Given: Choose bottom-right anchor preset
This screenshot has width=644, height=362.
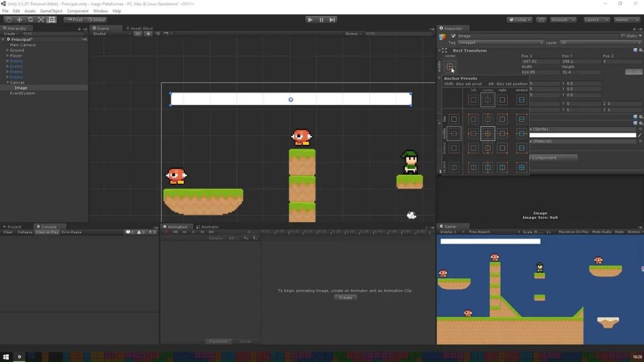Looking at the screenshot, I should tap(502, 148).
